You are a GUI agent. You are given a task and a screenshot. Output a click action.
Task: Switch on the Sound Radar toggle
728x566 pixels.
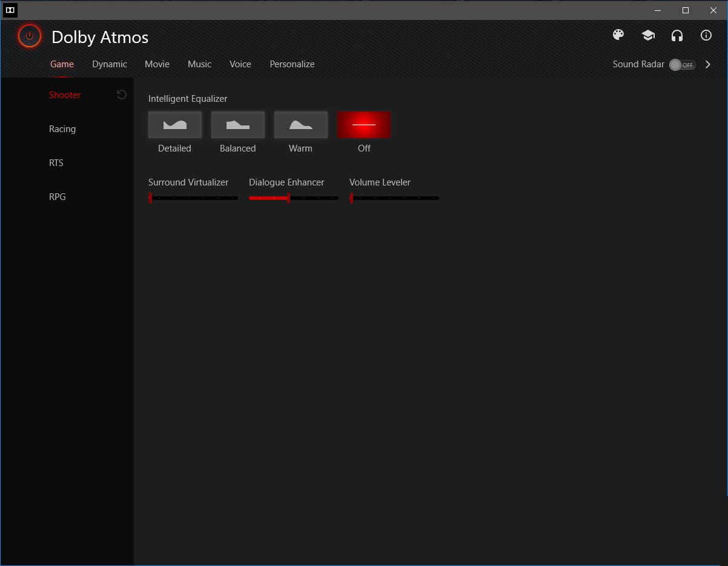click(683, 65)
